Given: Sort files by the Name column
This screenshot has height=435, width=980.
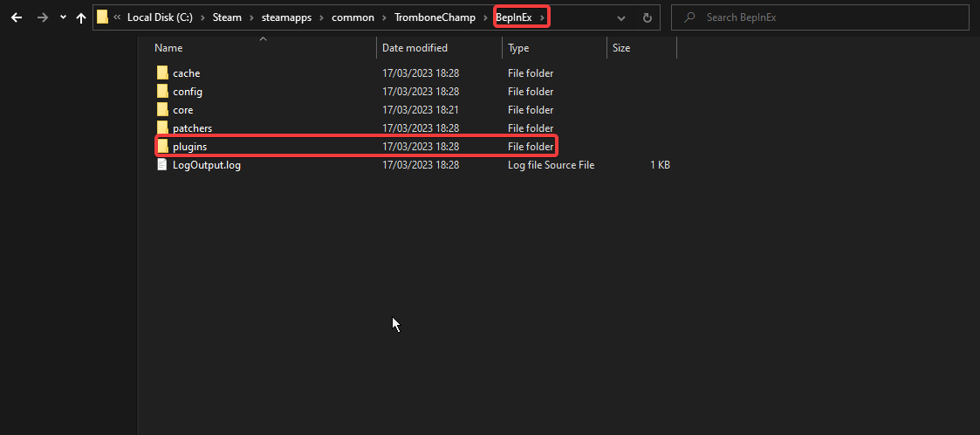Looking at the screenshot, I should [x=169, y=48].
